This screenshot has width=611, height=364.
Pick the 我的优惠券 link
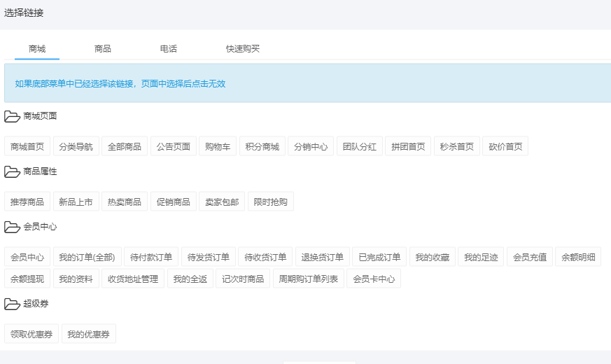point(88,334)
